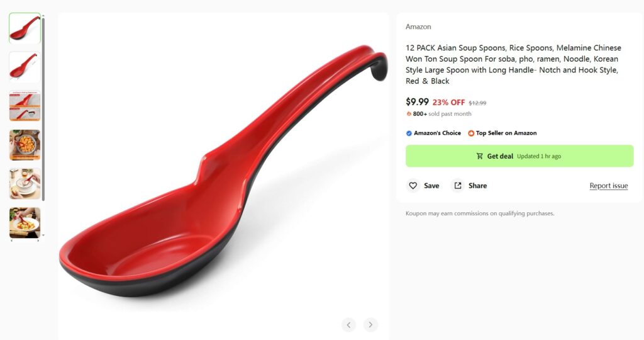Click the Report issue link
Screen dimensions: 644x340
[x=609, y=186]
